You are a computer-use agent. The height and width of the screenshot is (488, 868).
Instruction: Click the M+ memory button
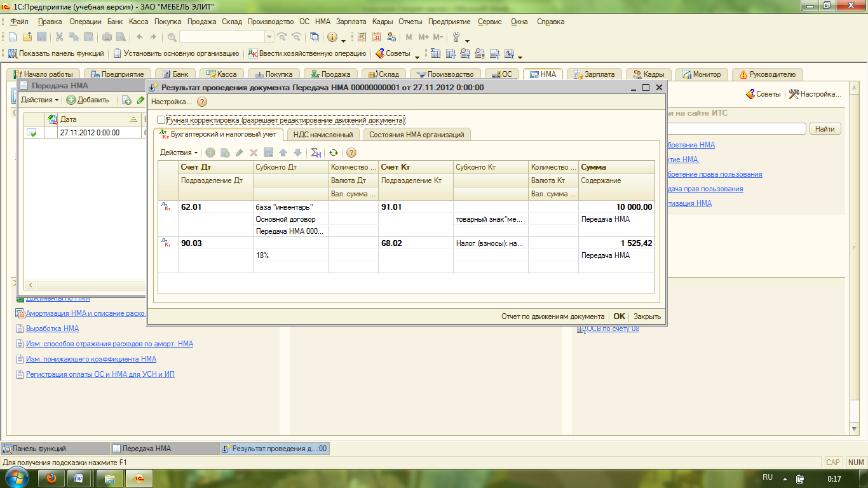click(423, 37)
